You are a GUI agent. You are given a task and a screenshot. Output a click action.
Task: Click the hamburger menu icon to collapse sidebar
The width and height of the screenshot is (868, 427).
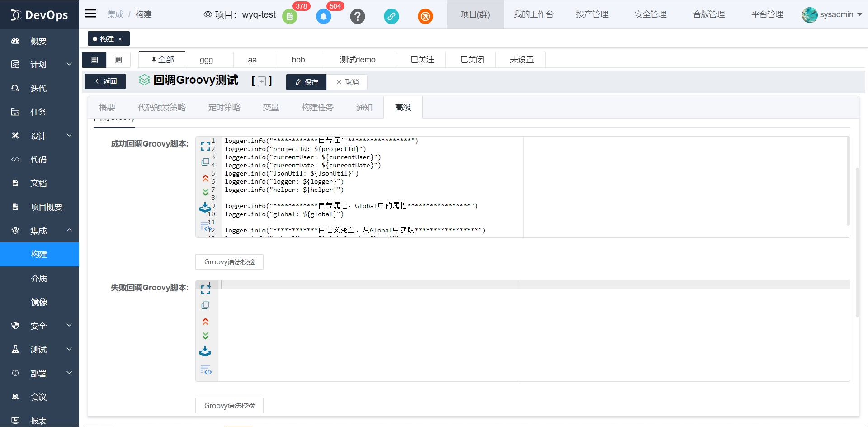click(91, 14)
